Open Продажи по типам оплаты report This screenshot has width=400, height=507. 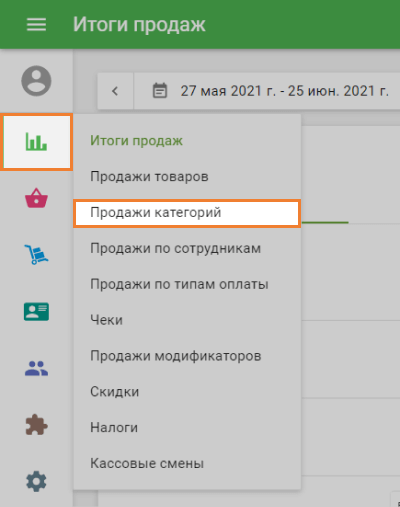coord(187,284)
